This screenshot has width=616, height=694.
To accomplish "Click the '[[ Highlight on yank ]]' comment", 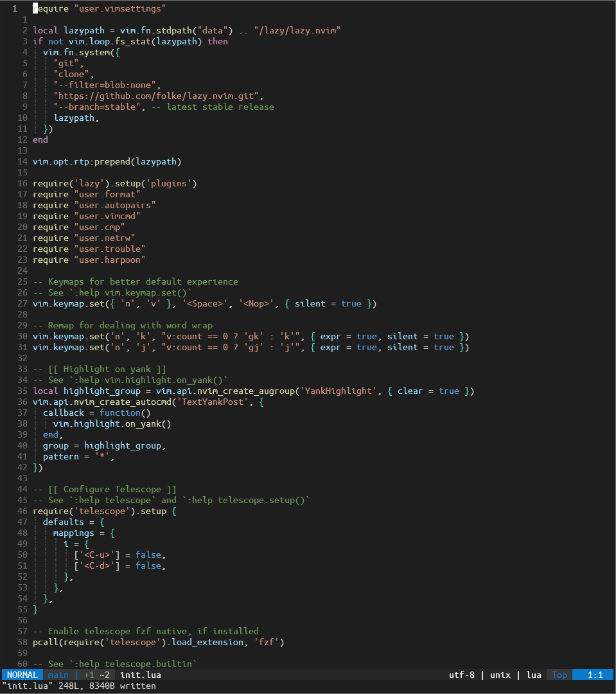I will click(x=99, y=369).
